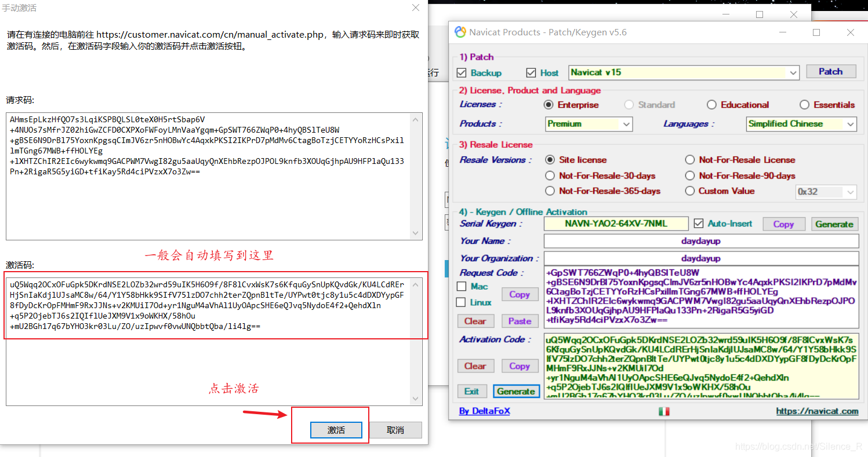The width and height of the screenshot is (868, 457).
Task: Open the By DeltaFoX link
Action: (x=484, y=411)
